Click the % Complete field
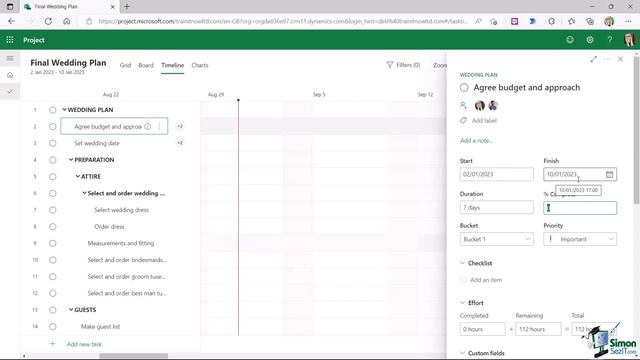 [x=580, y=208]
